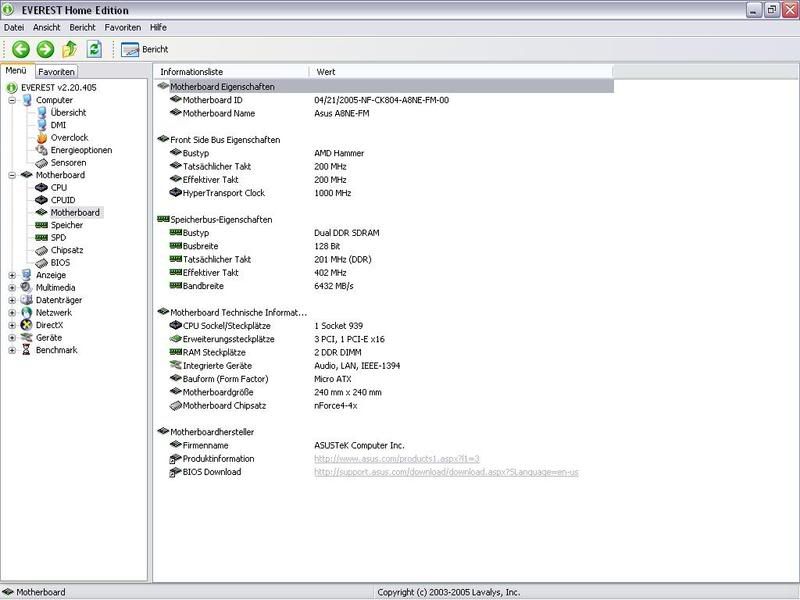Click the Informationsliste column header
This screenshot has width=800, height=600.
[232, 72]
